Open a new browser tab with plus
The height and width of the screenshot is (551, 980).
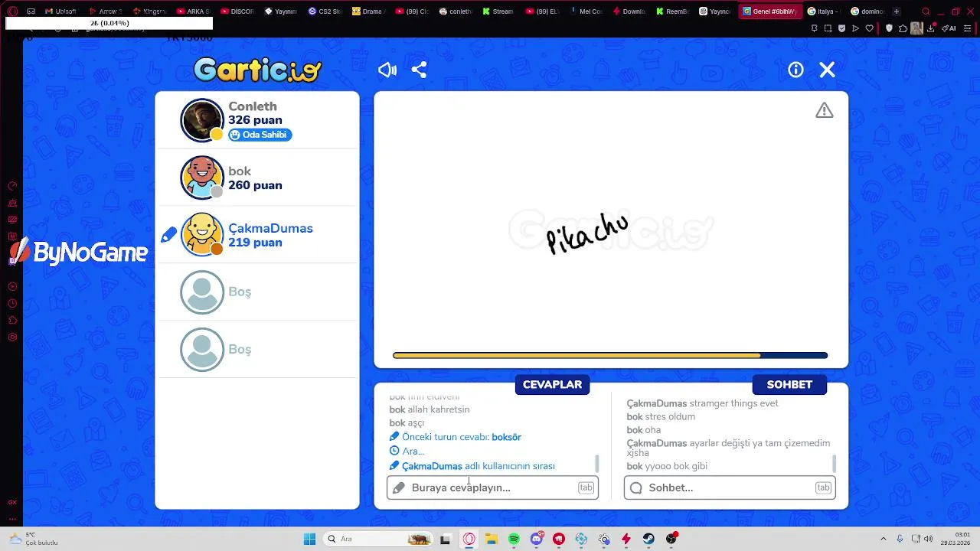[x=896, y=11]
